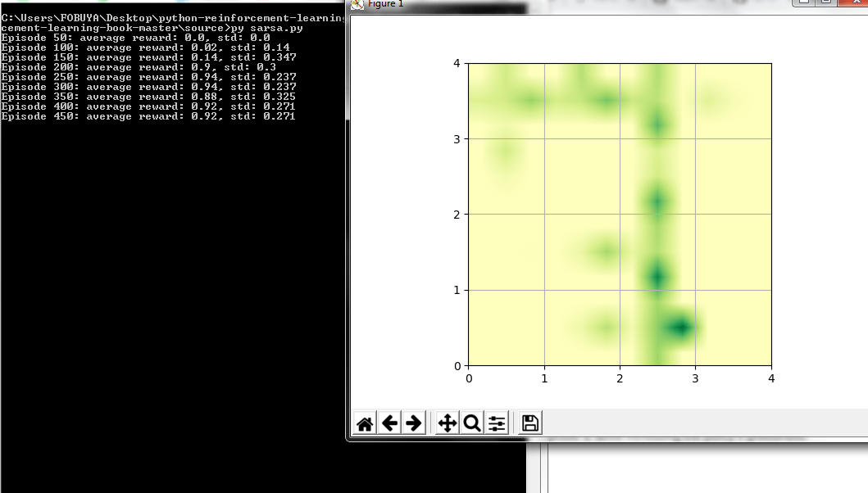Click the Episode 200 output line

[x=139, y=67]
